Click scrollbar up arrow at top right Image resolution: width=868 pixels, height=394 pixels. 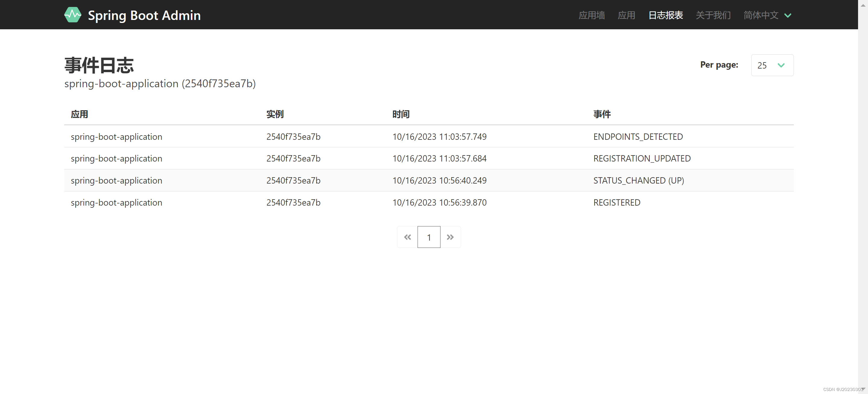click(863, 5)
